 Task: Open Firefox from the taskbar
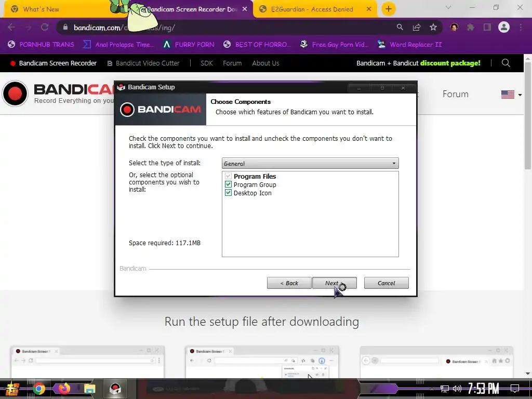point(64,389)
